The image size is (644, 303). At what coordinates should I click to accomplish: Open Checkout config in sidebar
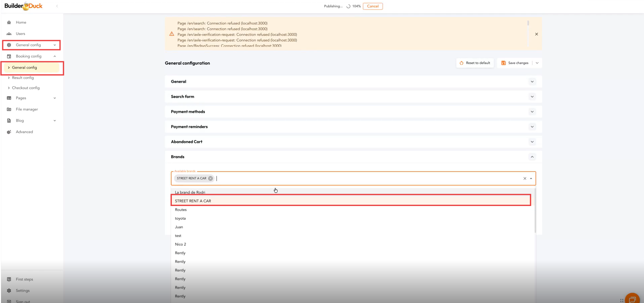pos(25,88)
